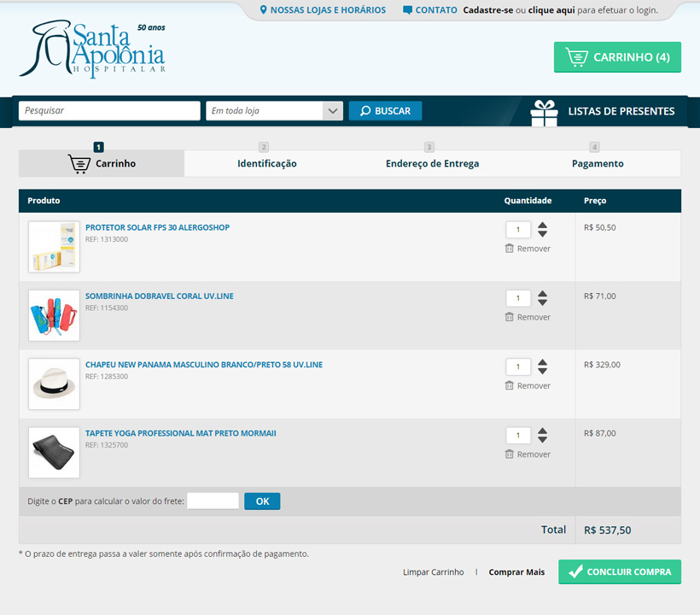Expand the 'Em toda loja' dropdown
Image resolution: width=700 pixels, height=615 pixels.
point(274,111)
